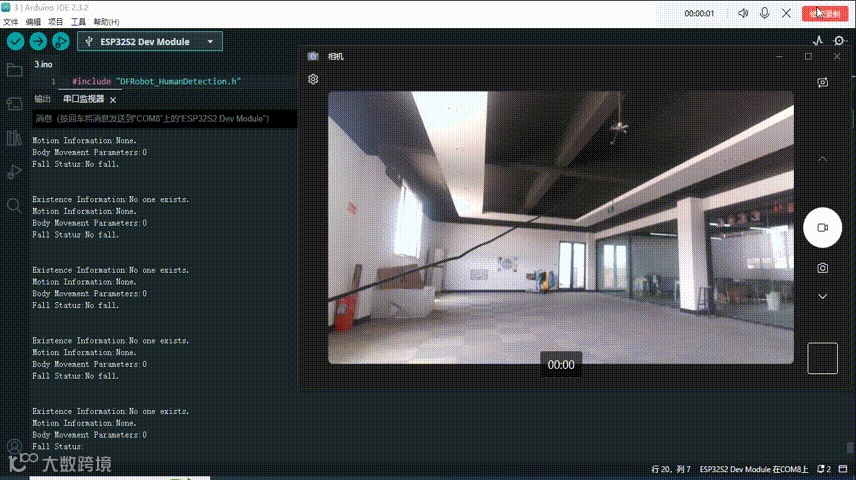Screen dimensions: 856x480
Task: Open the Serial Monitor magnifier icon
Action: tap(840, 41)
